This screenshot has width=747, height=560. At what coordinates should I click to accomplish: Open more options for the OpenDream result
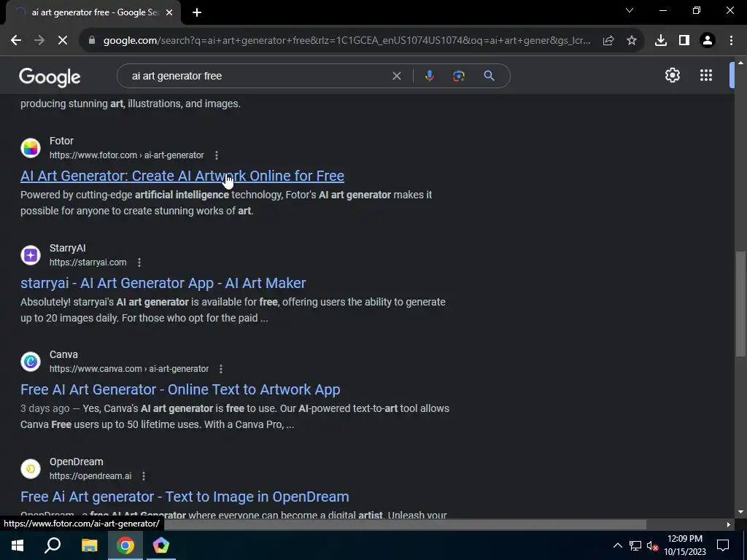click(144, 475)
